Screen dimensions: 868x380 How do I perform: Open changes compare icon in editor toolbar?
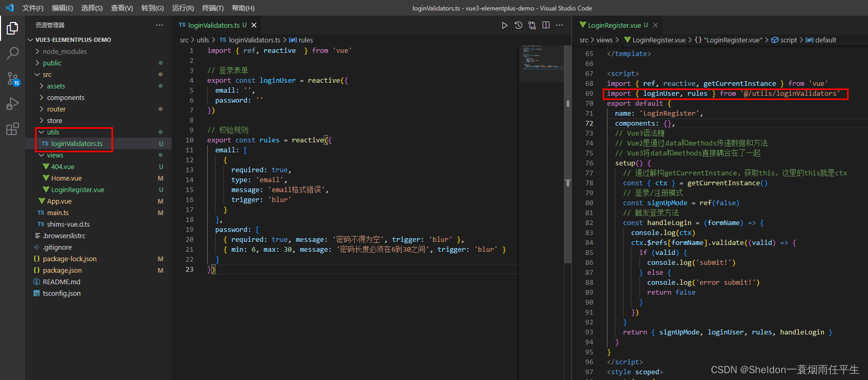[532, 25]
